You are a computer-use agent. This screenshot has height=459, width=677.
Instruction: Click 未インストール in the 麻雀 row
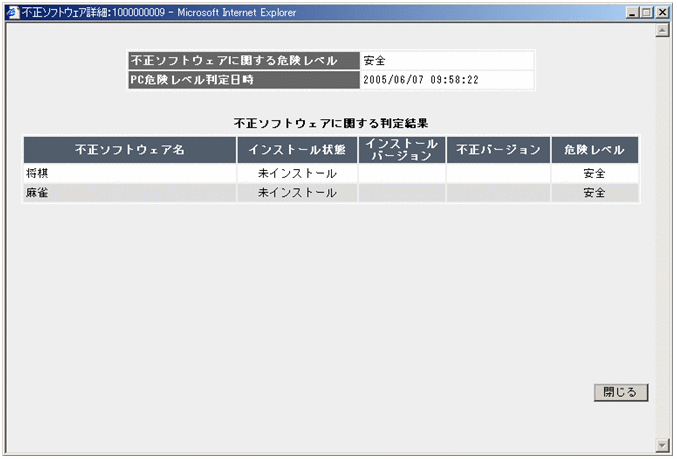tap(297, 193)
